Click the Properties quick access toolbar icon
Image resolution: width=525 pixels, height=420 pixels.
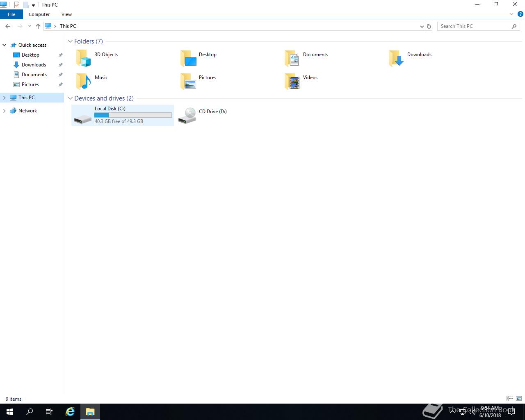click(17, 5)
